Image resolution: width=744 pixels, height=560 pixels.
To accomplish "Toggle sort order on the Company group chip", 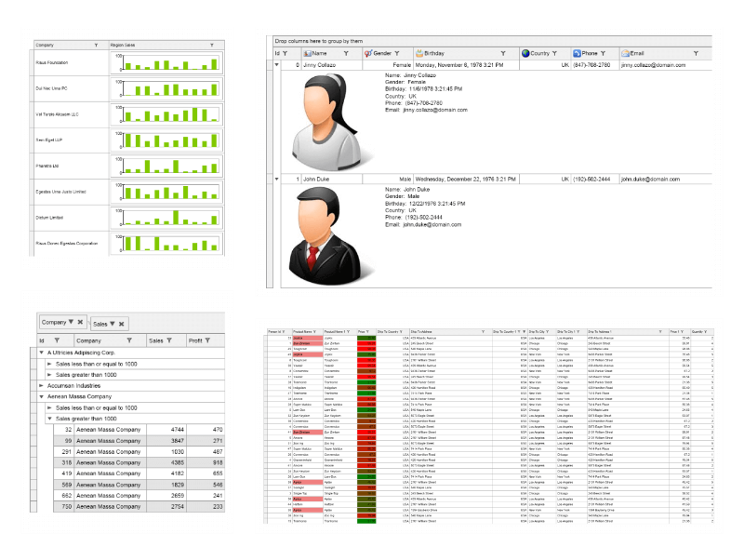I will 71,322.
